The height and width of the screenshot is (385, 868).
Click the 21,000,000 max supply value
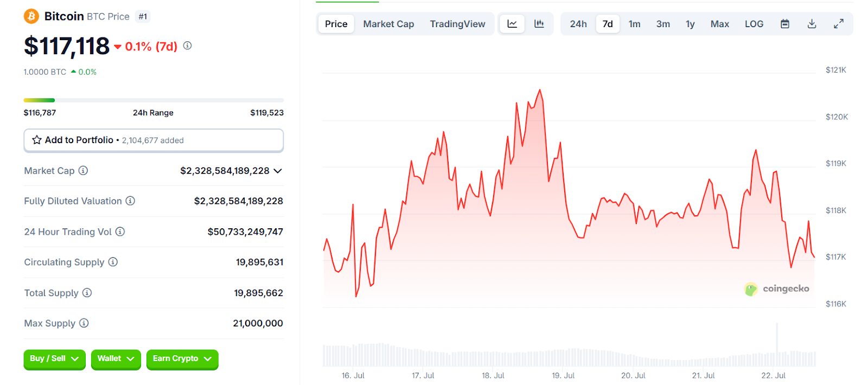pyautogui.click(x=258, y=323)
